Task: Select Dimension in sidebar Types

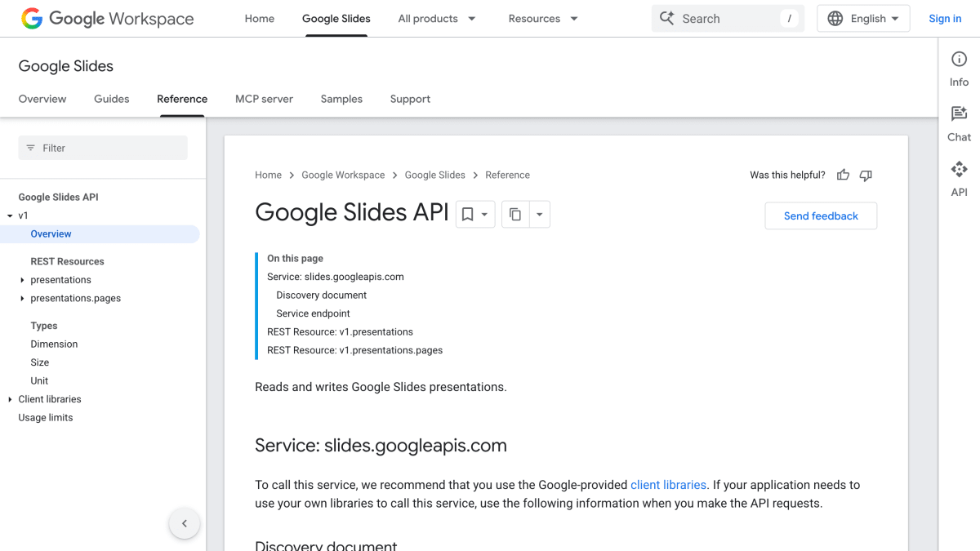Action: coord(54,344)
